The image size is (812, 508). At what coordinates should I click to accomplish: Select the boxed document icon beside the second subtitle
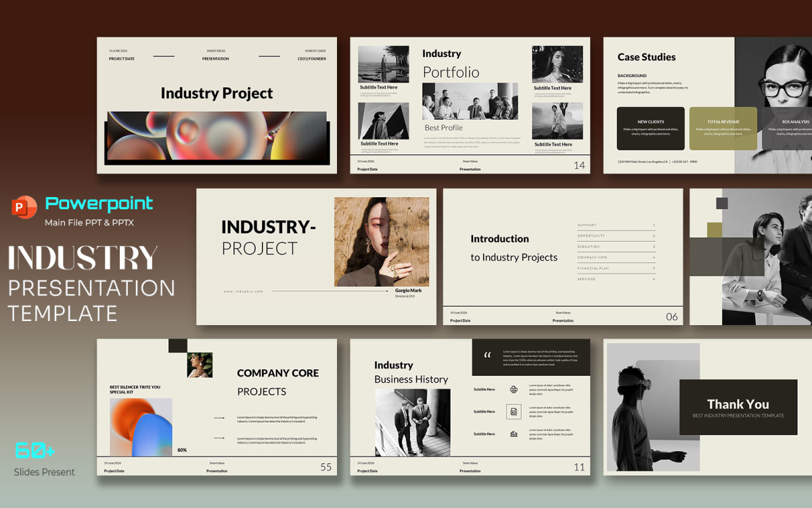click(514, 411)
